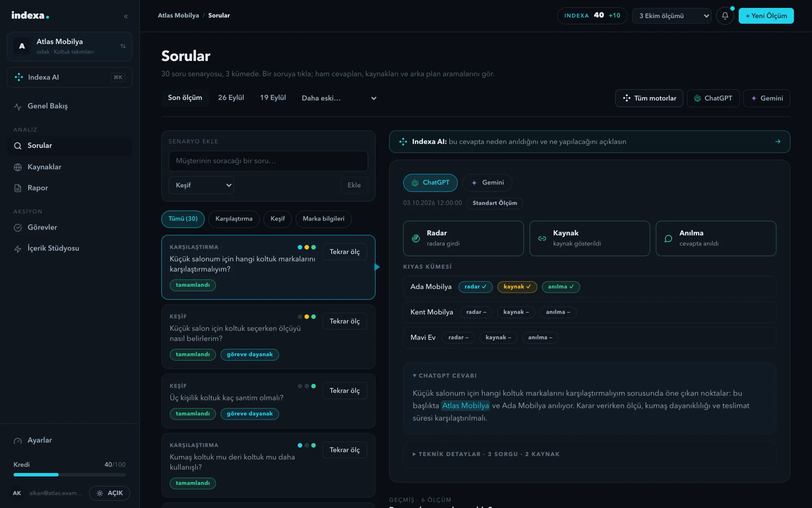
Task: Click the Görevler check-circle icon
Action: click(18, 228)
